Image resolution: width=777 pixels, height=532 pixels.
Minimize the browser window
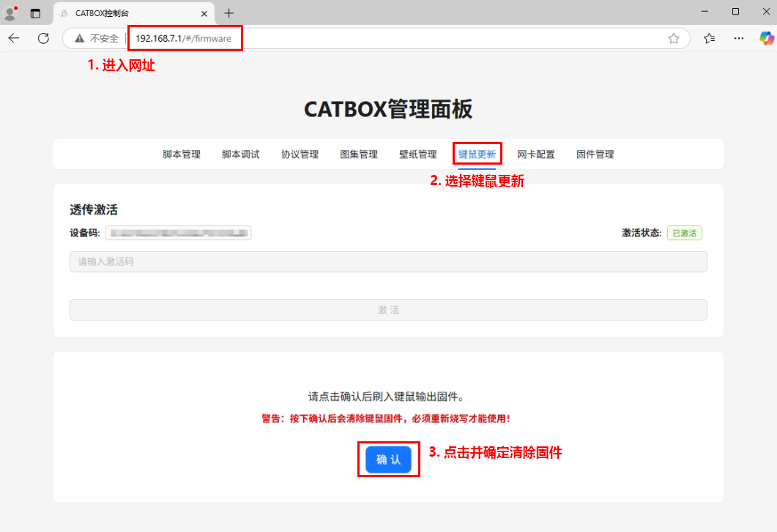704,12
